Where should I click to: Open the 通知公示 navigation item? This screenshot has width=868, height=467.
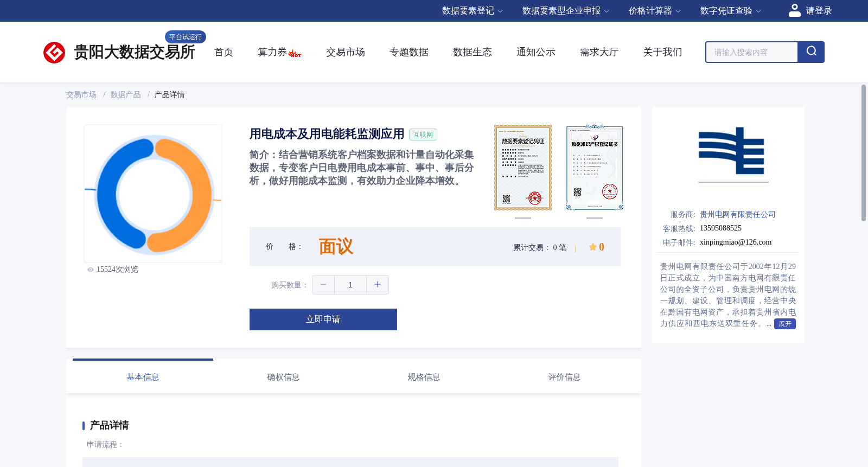536,52
